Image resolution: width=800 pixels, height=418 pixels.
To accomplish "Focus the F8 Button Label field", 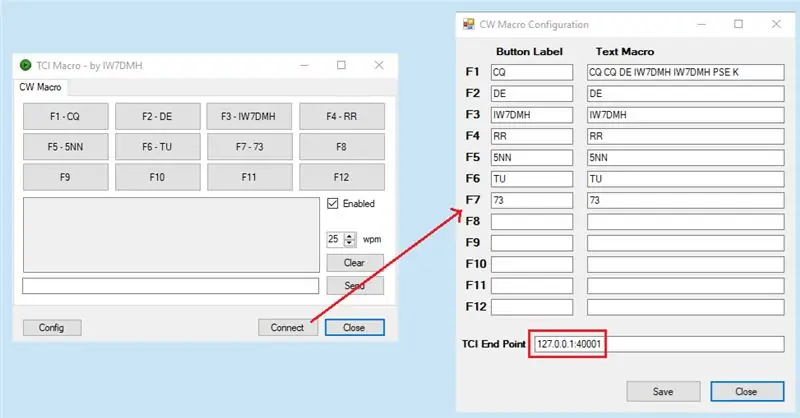I will coord(532,222).
